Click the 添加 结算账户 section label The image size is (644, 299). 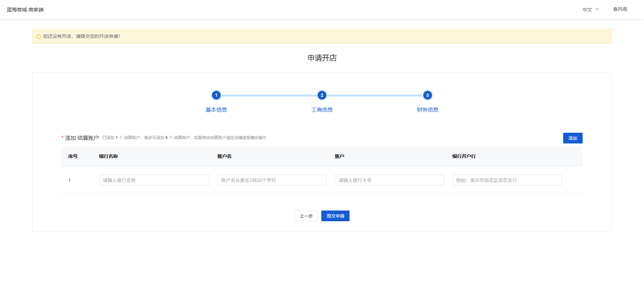pos(82,138)
